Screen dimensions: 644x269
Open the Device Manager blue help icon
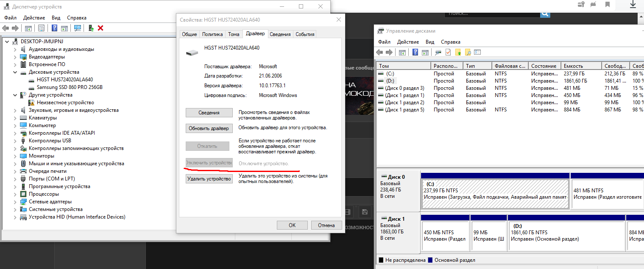point(54,28)
